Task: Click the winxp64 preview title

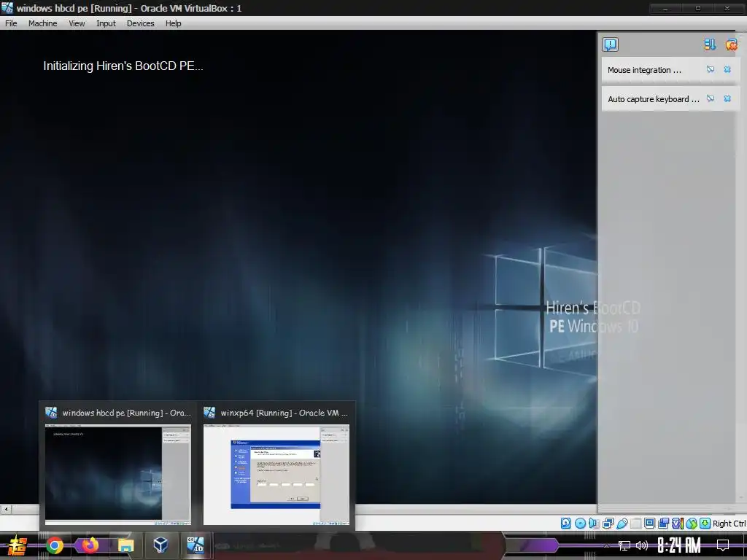Action: pos(285,413)
